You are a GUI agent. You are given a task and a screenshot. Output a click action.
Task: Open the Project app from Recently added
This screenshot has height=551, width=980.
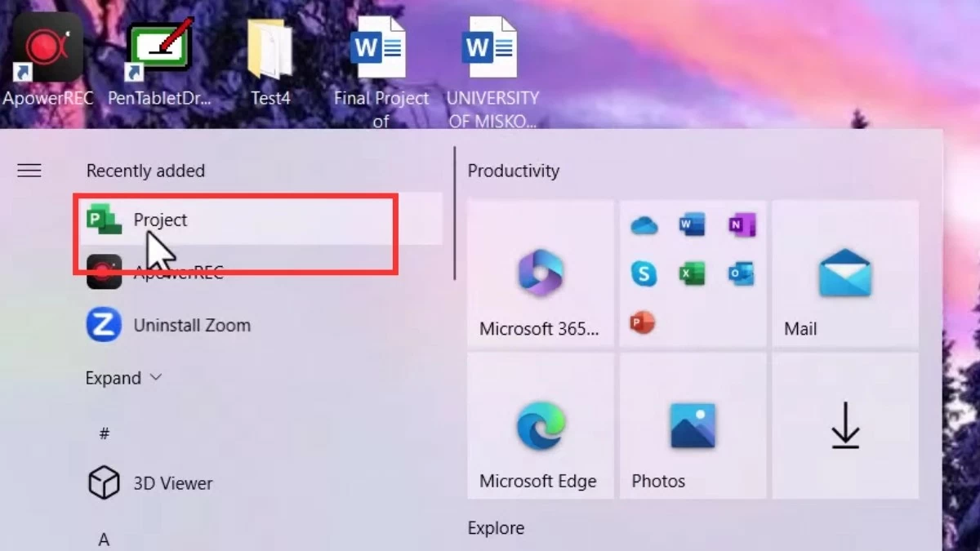[160, 220]
